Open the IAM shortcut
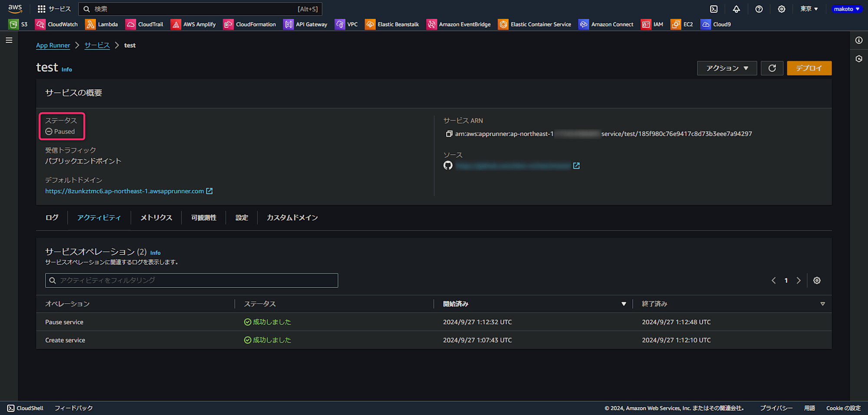 tap(652, 24)
